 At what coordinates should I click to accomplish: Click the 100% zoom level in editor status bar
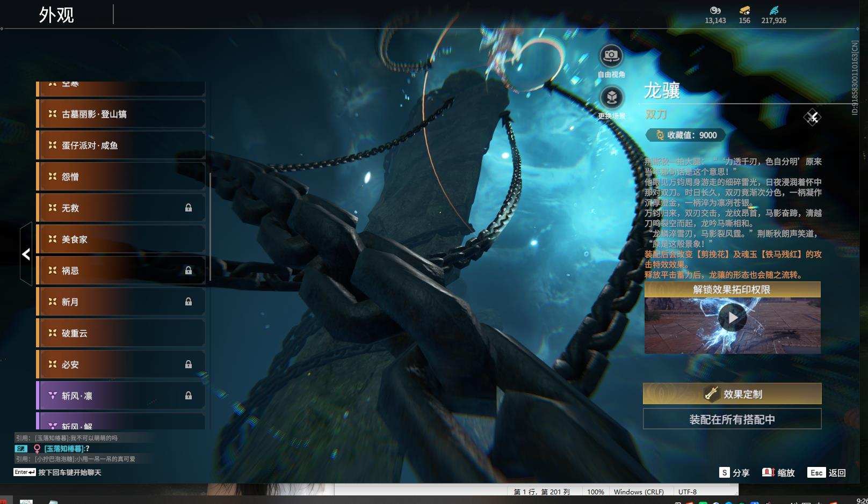click(x=595, y=492)
